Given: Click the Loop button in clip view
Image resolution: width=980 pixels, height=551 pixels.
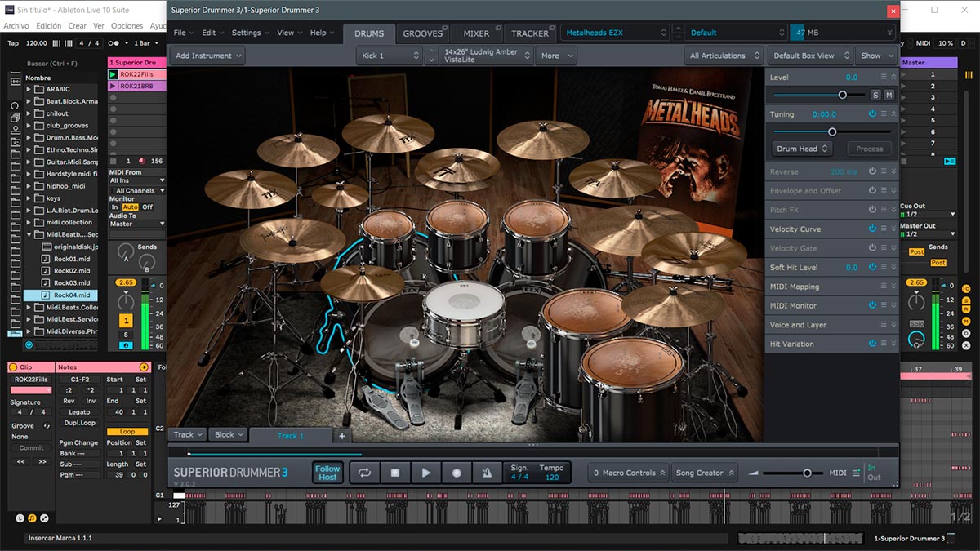Looking at the screenshot, I should (x=127, y=432).
